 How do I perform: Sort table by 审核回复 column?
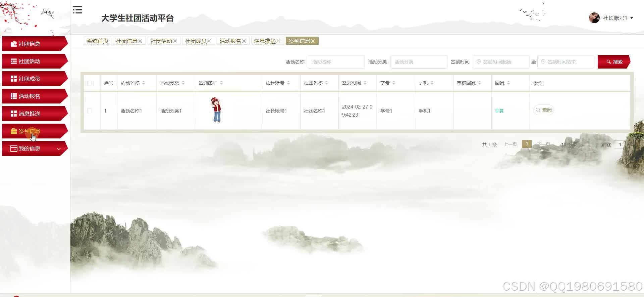(480, 83)
